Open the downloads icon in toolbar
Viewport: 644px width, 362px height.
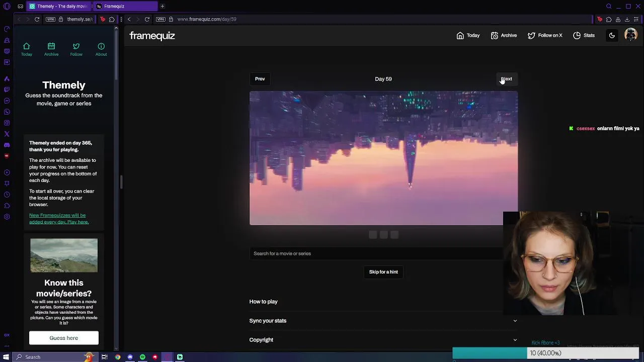click(627, 19)
